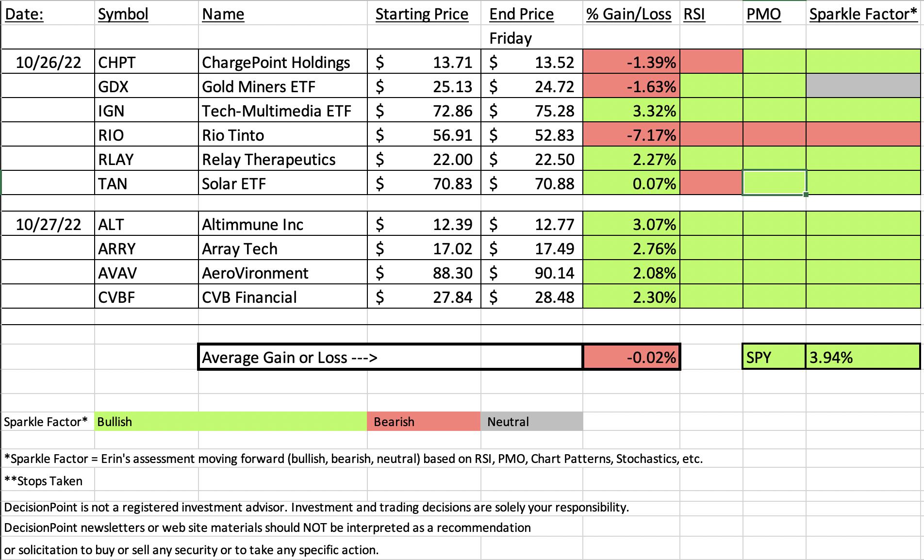Viewport: 924px width, 560px height.
Task: Select the Sparkle Factor column header
Action: tap(863, 14)
